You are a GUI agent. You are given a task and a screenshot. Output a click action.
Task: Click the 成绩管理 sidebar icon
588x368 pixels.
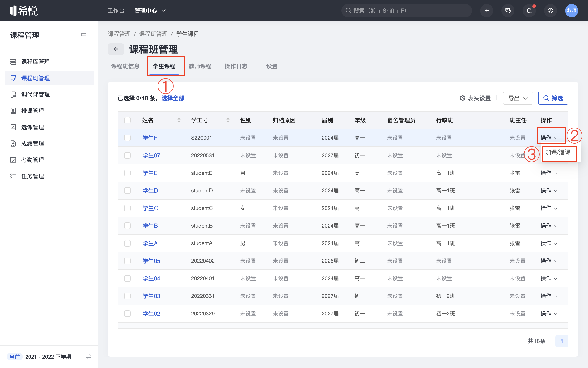[x=13, y=144]
